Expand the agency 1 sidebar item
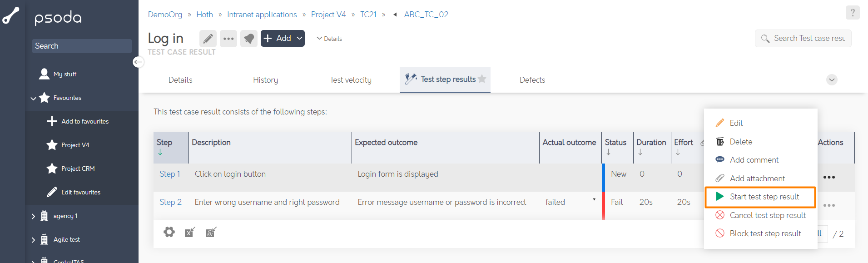The image size is (868, 263). click(32, 216)
